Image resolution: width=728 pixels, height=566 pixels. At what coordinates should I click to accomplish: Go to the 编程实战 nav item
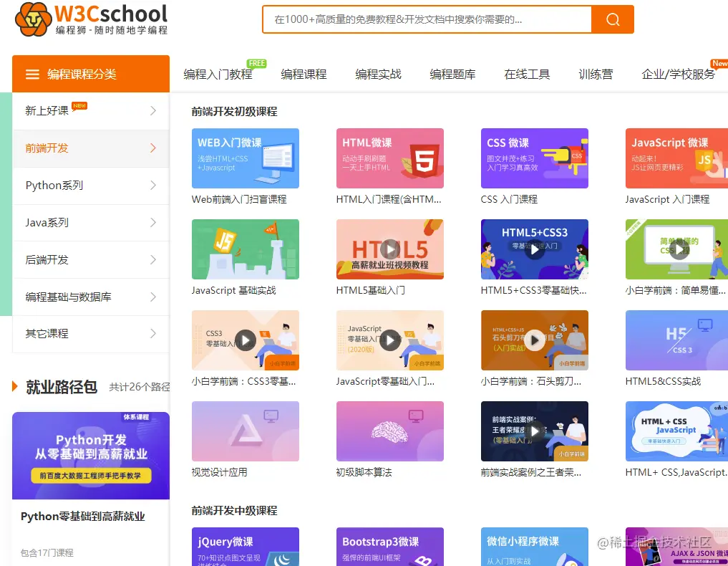tap(378, 75)
